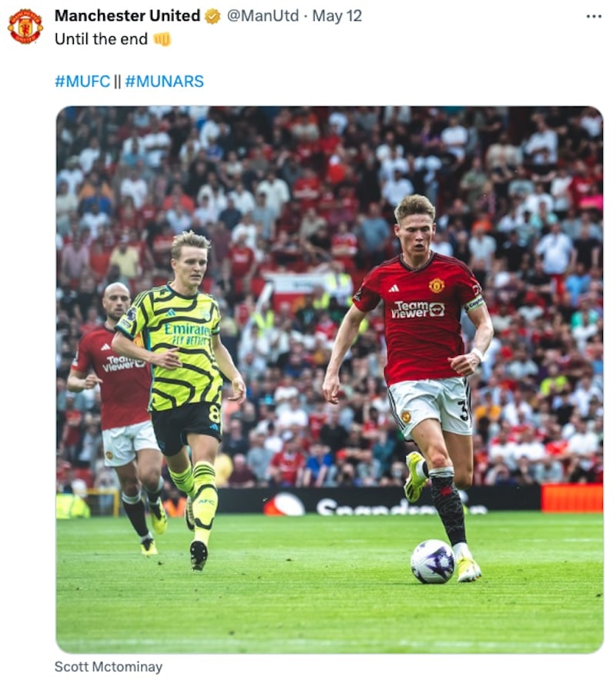Click the captain armband on red sleeve
Screen dimensions: 616x680
pyautogui.click(x=474, y=303)
